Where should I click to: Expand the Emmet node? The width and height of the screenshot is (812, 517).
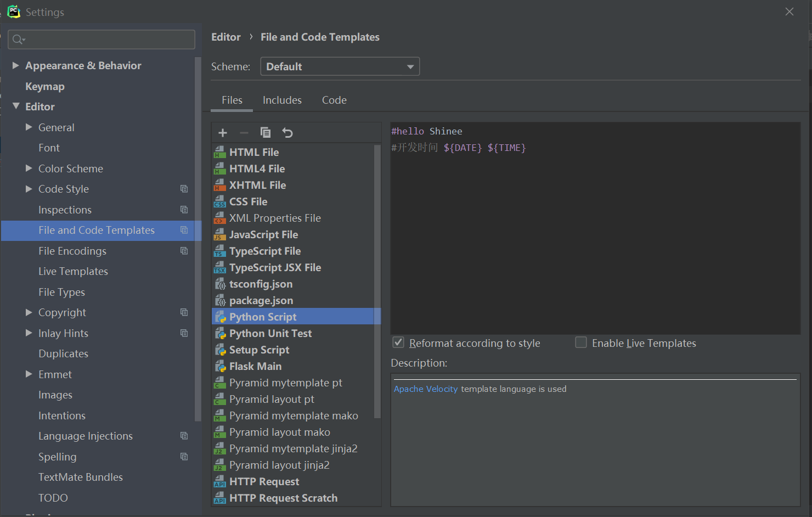[29, 374]
